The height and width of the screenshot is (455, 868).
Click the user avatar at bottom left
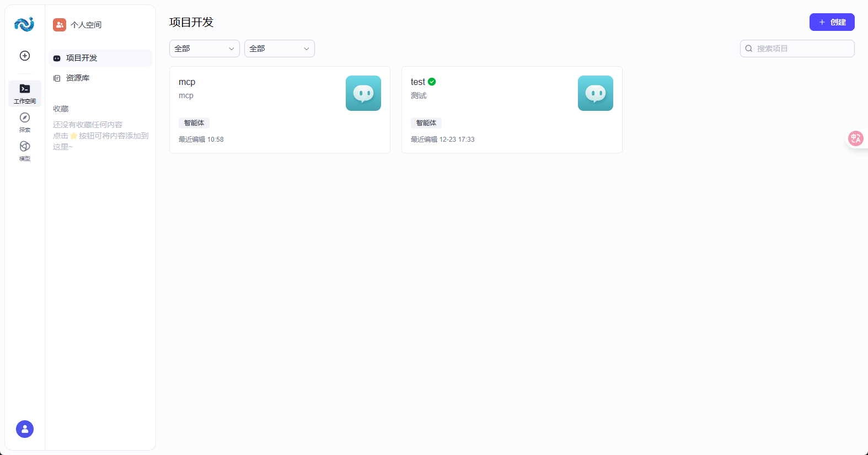[x=25, y=429]
